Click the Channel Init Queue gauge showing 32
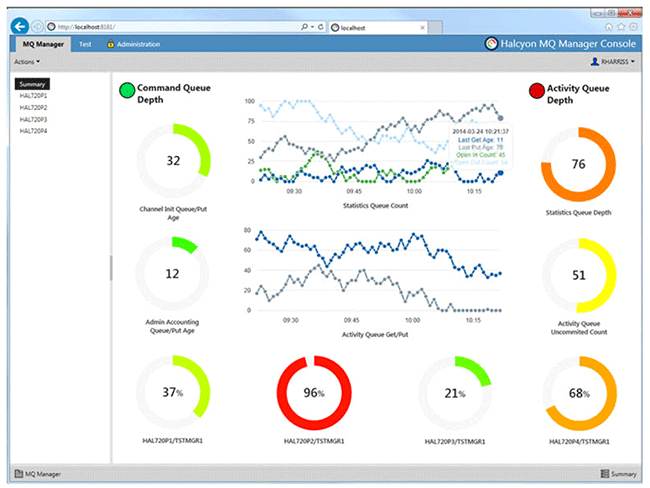650x488 pixels. point(173,160)
